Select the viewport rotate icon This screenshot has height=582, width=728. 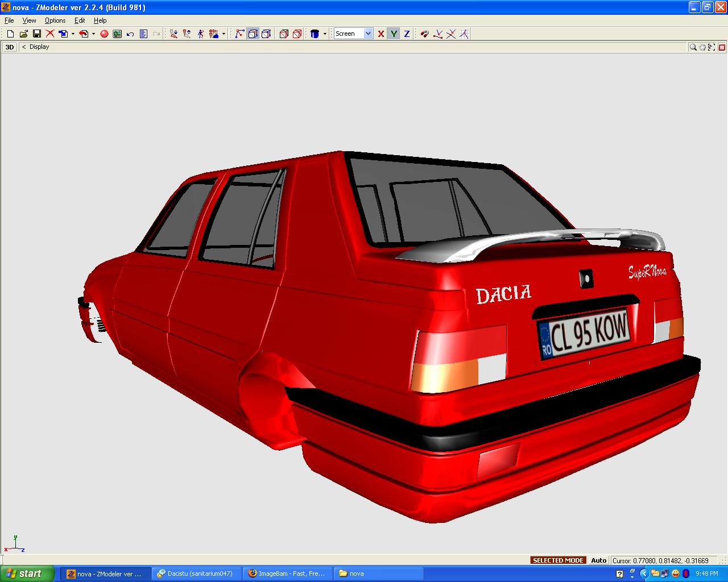click(712, 47)
